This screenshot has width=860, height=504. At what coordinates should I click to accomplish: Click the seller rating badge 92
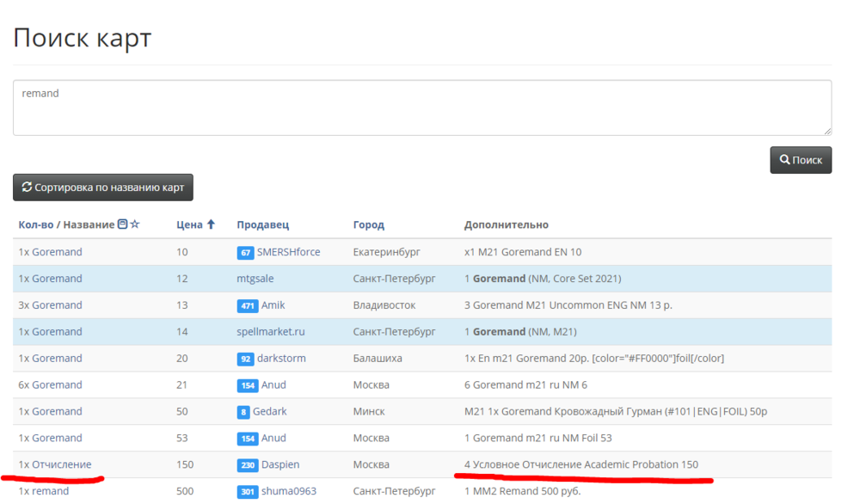(x=247, y=360)
